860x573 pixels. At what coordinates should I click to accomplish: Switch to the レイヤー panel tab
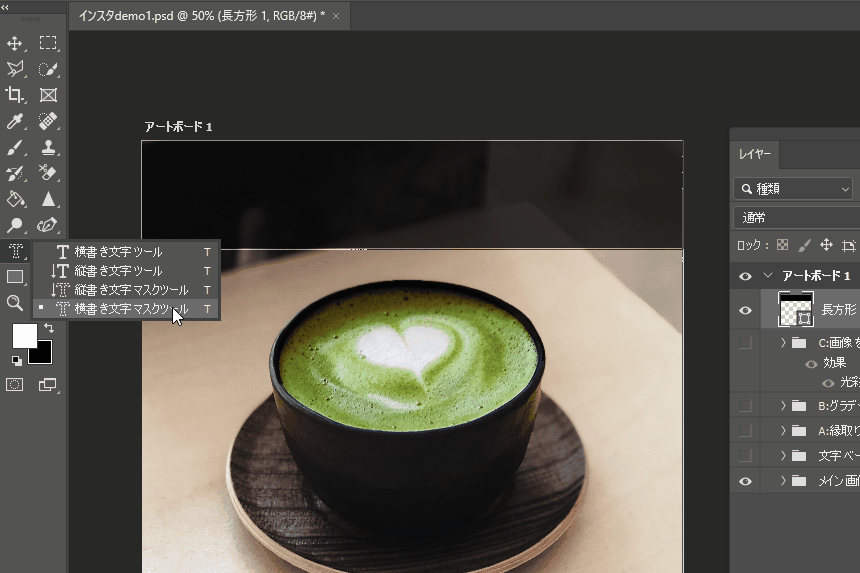click(755, 154)
